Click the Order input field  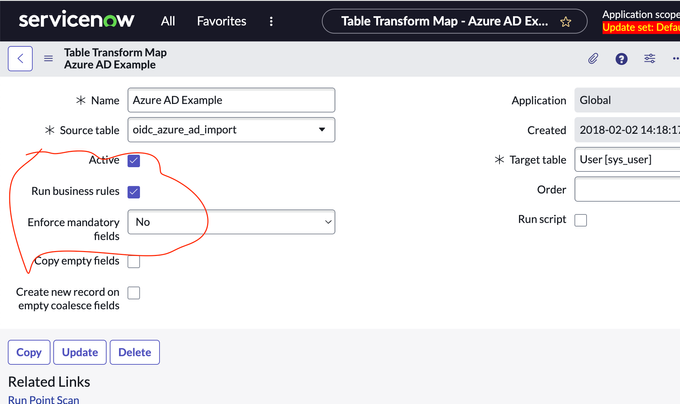click(x=627, y=189)
